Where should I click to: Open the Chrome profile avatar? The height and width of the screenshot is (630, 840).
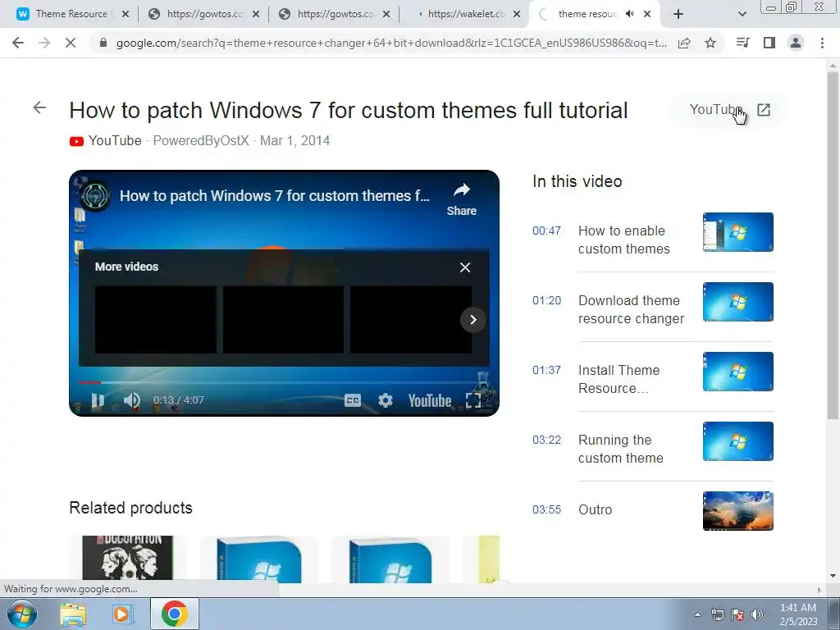[796, 43]
